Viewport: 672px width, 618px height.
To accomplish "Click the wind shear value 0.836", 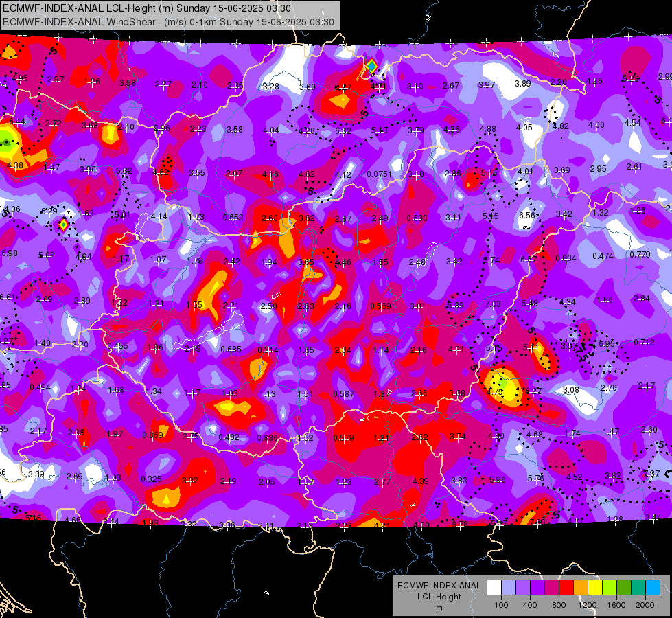I will 267,437.
